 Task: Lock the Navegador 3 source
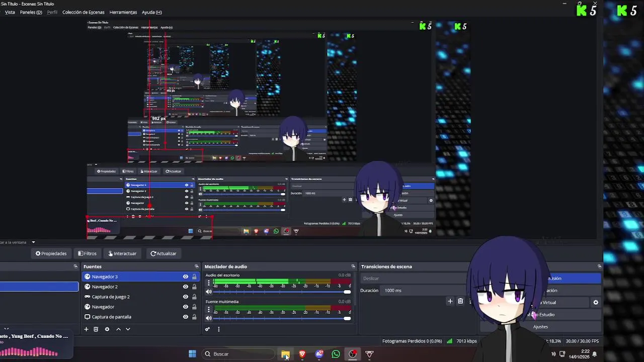tap(194, 277)
